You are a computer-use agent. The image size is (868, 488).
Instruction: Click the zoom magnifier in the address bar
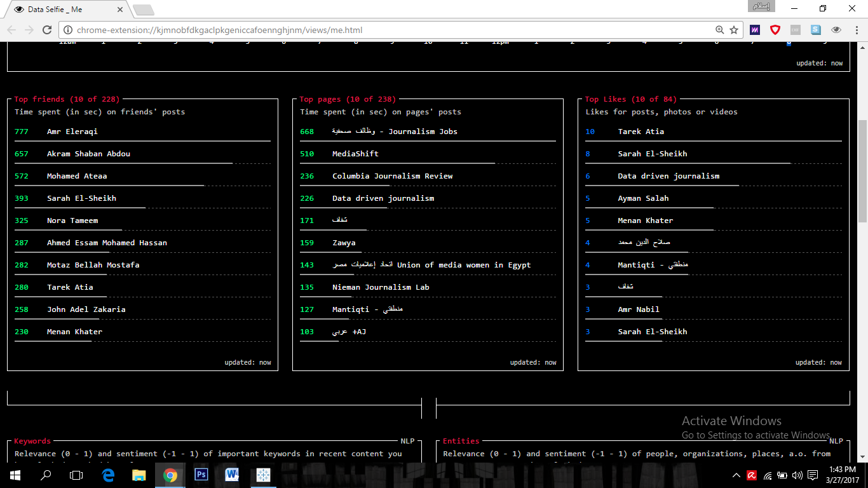[720, 30]
